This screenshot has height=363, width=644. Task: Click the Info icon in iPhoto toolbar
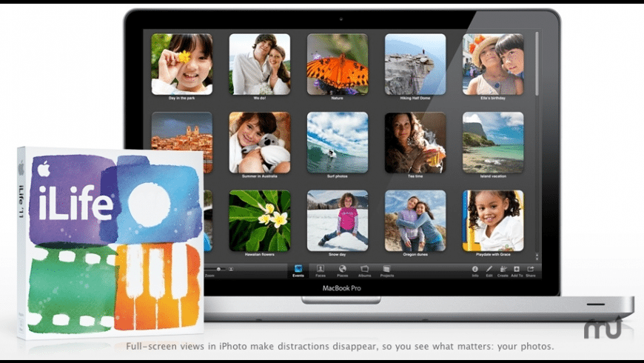tap(475, 270)
